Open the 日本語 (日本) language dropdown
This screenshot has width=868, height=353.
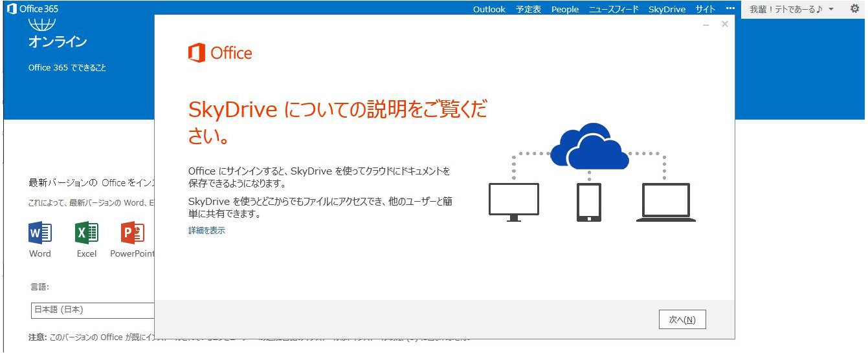pyautogui.click(x=93, y=310)
